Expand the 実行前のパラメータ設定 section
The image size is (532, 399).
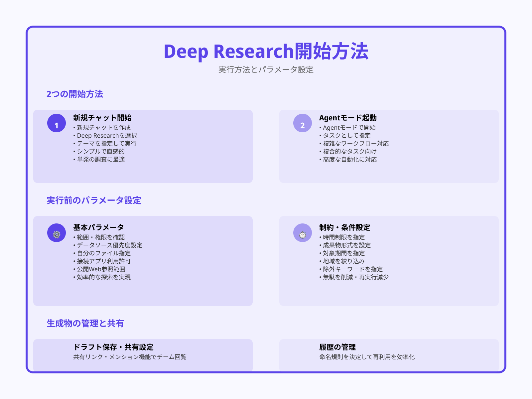[x=94, y=201]
